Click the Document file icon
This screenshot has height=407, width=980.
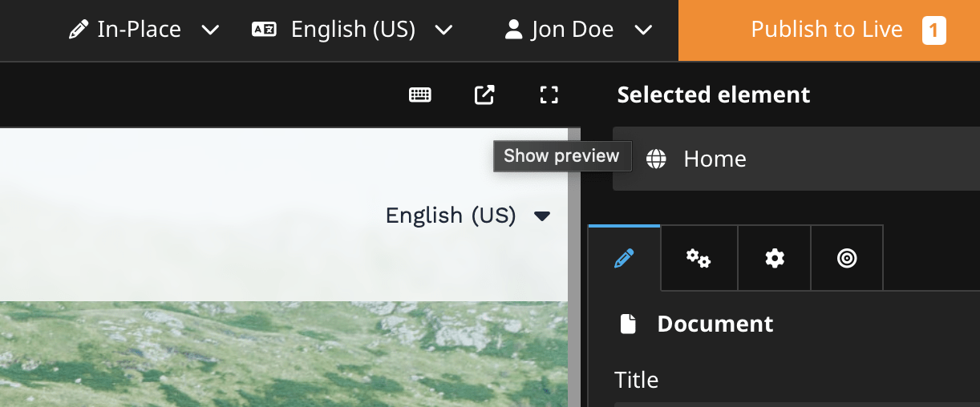tap(628, 324)
